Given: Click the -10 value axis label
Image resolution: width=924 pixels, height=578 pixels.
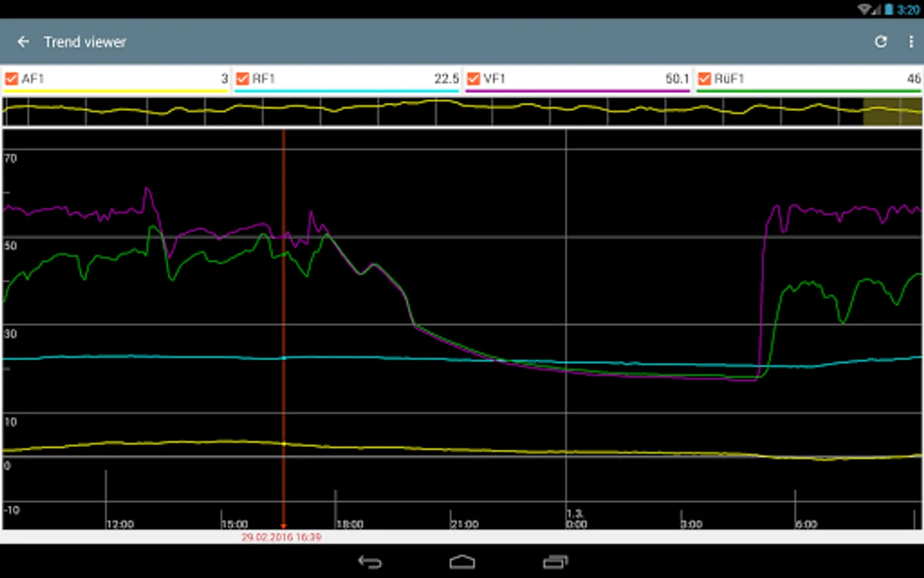Looking at the screenshot, I should pos(12,510).
